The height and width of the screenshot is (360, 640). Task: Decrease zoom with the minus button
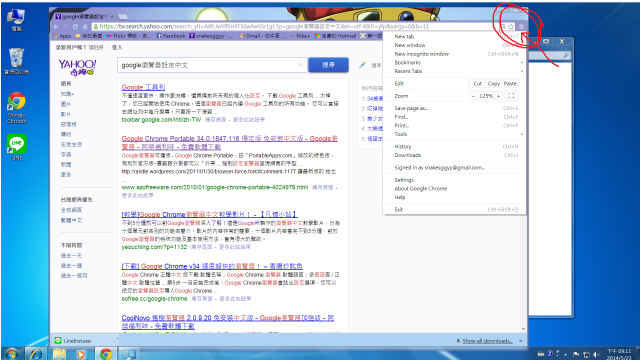coord(473,96)
